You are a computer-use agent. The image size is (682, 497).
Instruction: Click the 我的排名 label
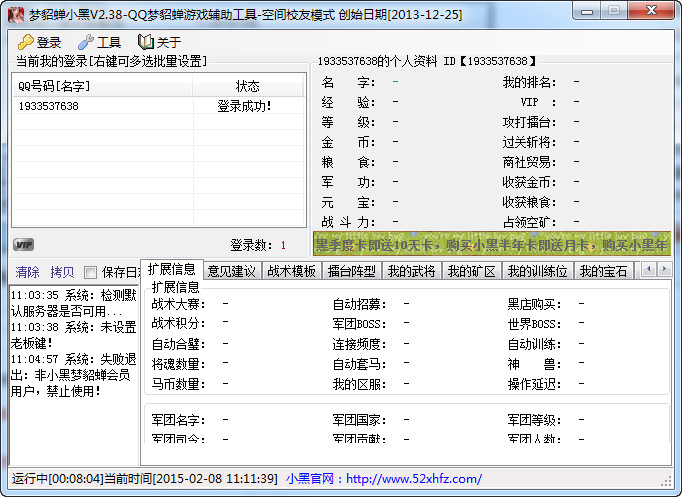click(x=529, y=82)
